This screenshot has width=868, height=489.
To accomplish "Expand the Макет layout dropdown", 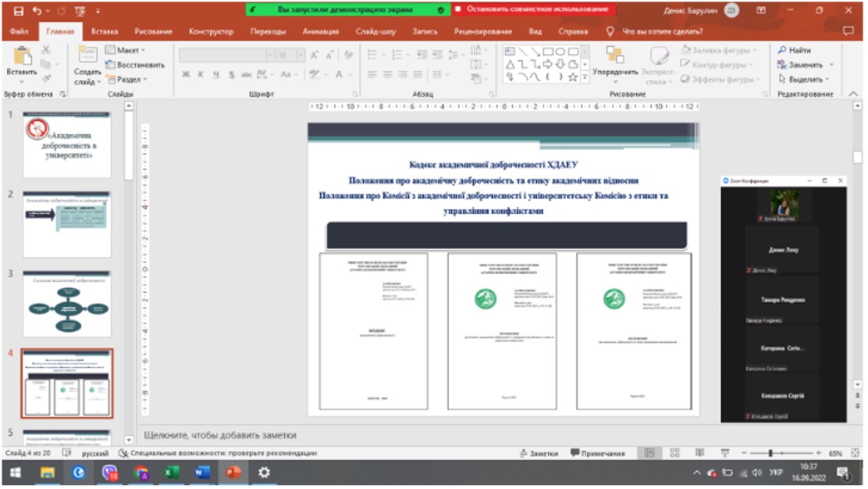I will pyautogui.click(x=126, y=50).
